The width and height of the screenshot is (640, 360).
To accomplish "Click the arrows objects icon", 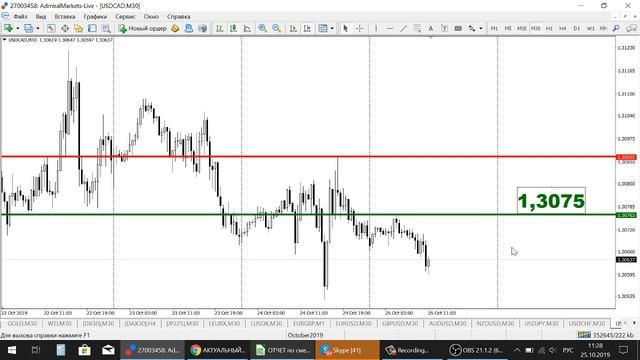I will pos(472,28).
